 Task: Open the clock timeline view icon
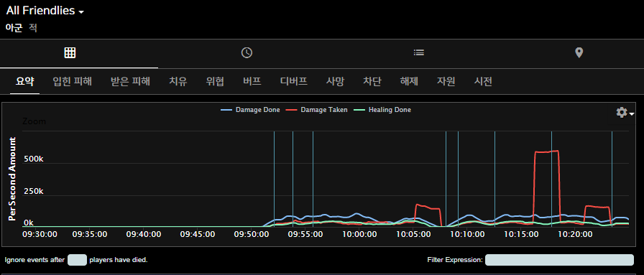coord(247,52)
